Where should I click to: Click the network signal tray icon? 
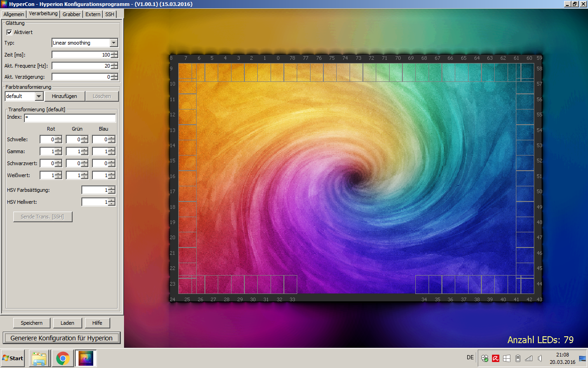click(529, 358)
